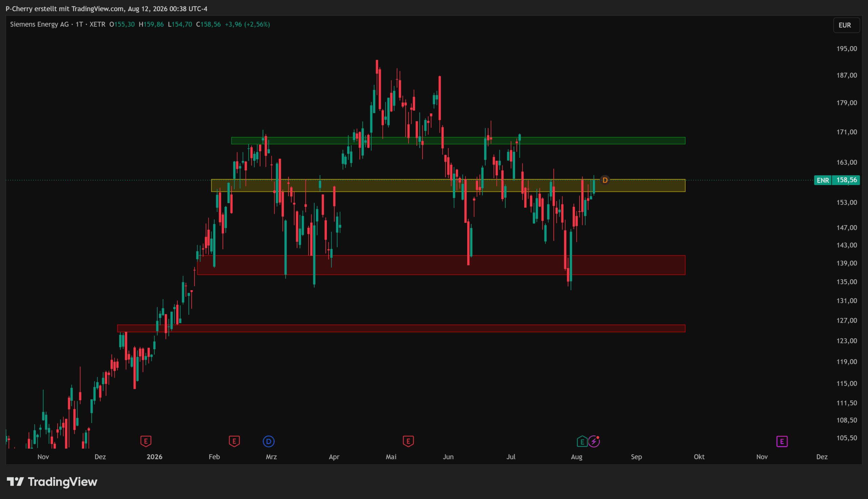The image size is (868, 499).
Task: Click the Siemens Energy AG symbol title
Action: 39,24
